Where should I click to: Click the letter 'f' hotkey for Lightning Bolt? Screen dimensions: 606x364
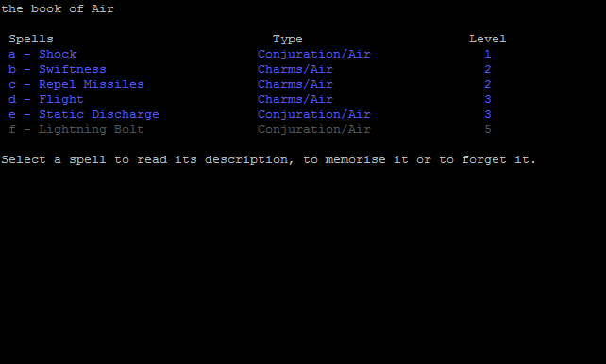point(12,129)
